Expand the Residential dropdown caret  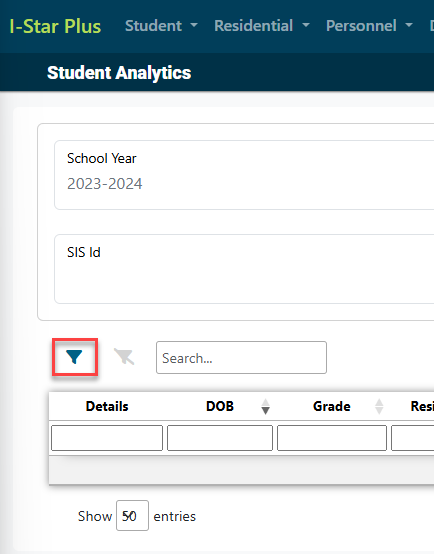306,25
